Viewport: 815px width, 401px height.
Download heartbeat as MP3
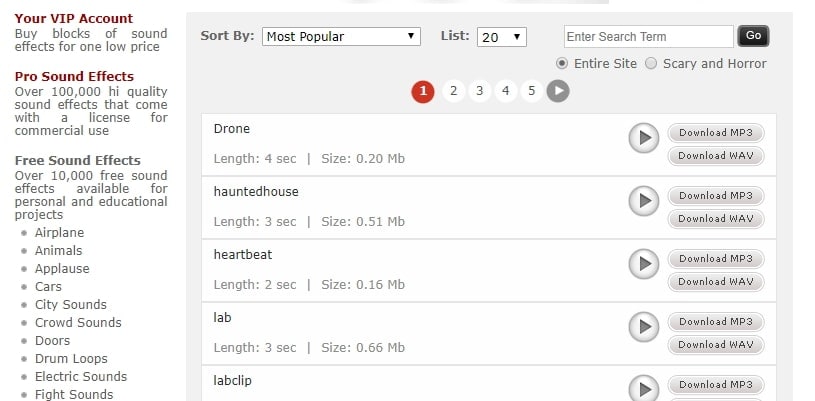[x=715, y=259]
